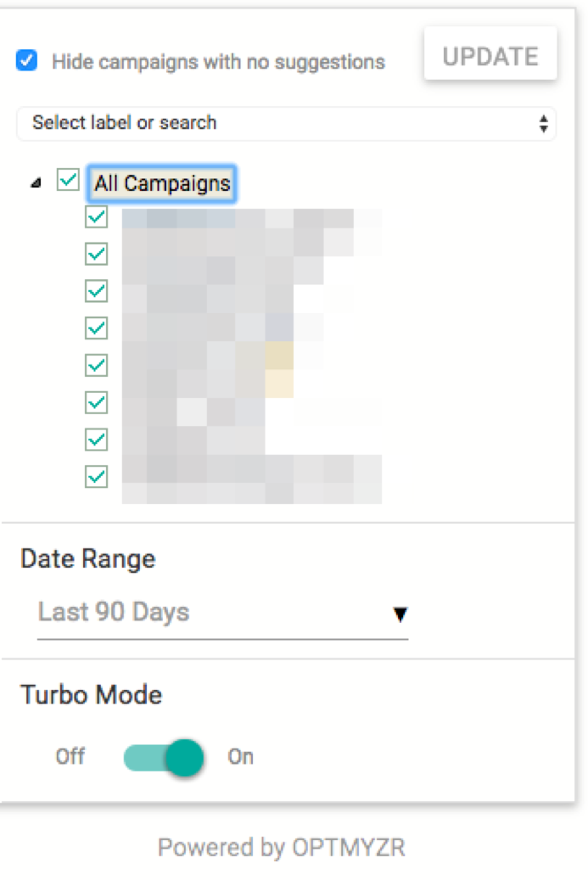Select the All Campaigns label
This screenshot has height=880, width=588.
(x=162, y=183)
